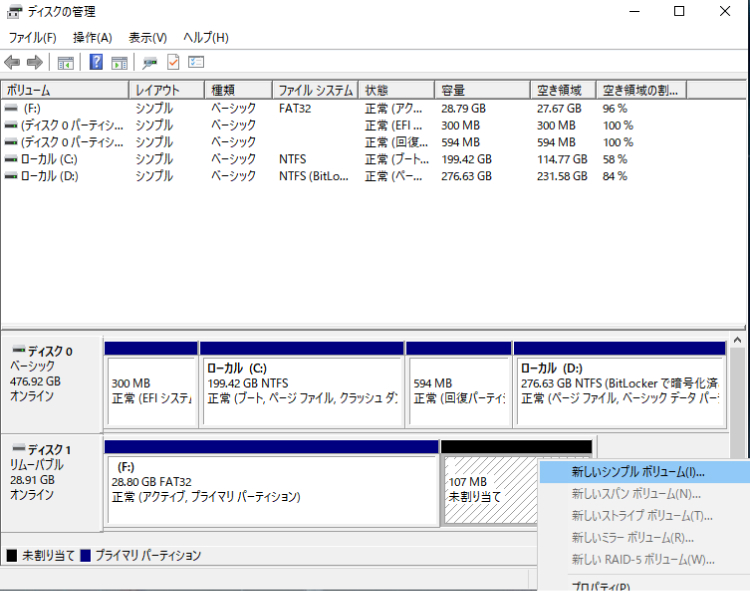Open the ヘルプ(H) menu
This screenshot has width=750, height=591.
click(205, 38)
